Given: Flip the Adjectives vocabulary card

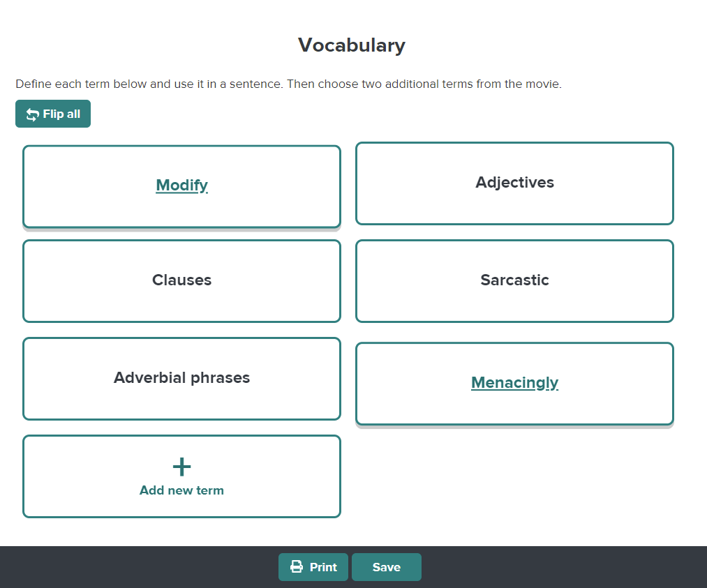Looking at the screenshot, I should [x=514, y=183].
